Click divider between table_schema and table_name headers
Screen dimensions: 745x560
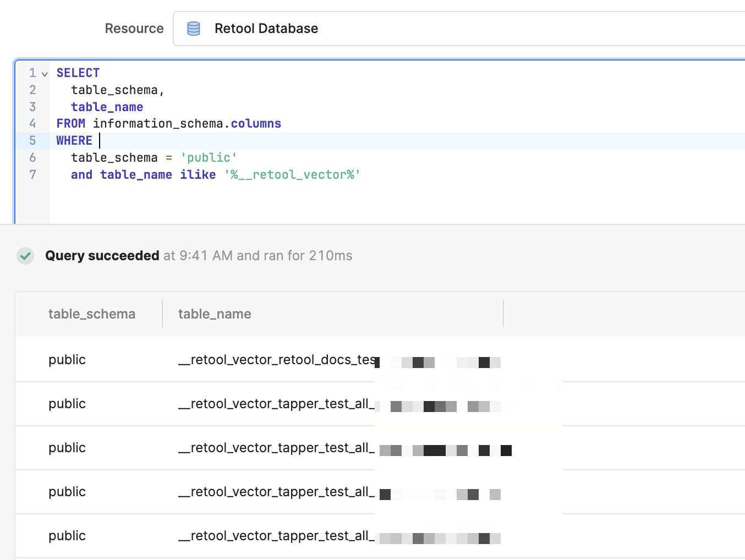pyautogui.click(x=162, y=314)
